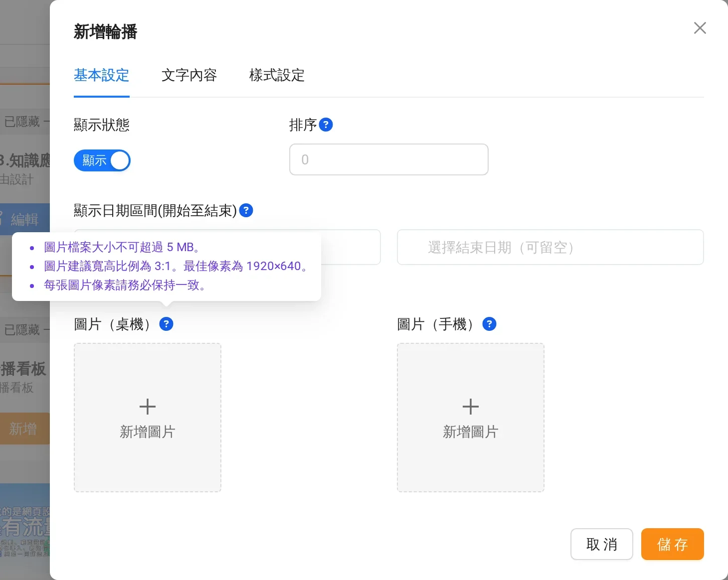This screenshot has width=728, height=580.
Task: Click the help icon beside 顯示日期區間
Action: pyautogui.click(x=246, y=210)
